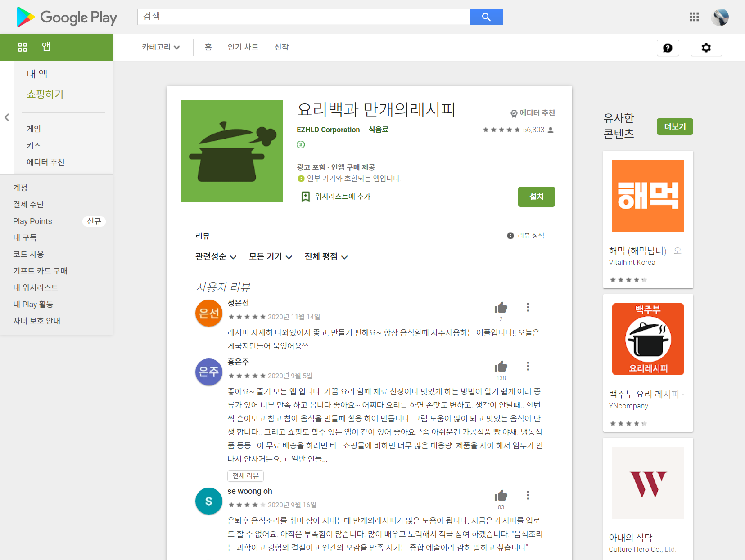
Task: Click the help question mark icon
Action: click(668, 48)
